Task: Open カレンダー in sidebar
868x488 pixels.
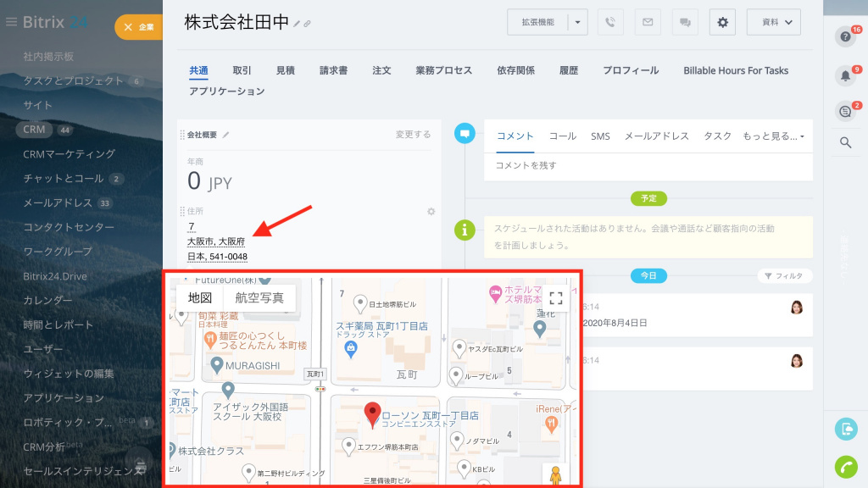Action: (x=47, y=301)
